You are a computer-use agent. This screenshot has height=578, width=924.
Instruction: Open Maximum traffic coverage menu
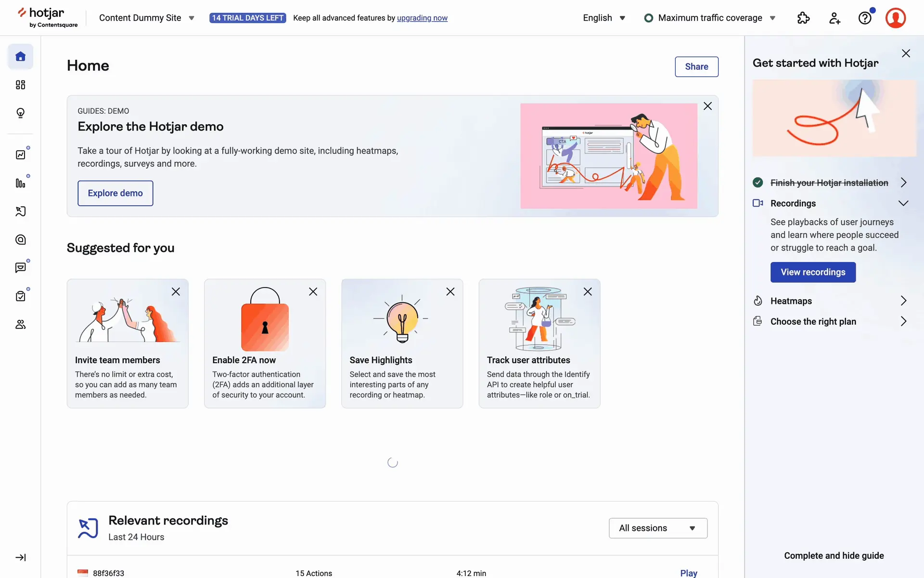click(710, 18)
